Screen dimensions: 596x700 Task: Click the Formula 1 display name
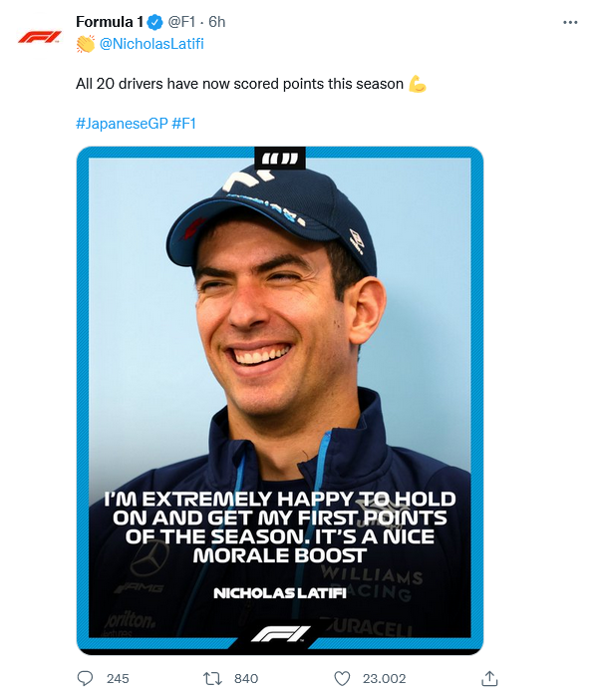(110, 22)
